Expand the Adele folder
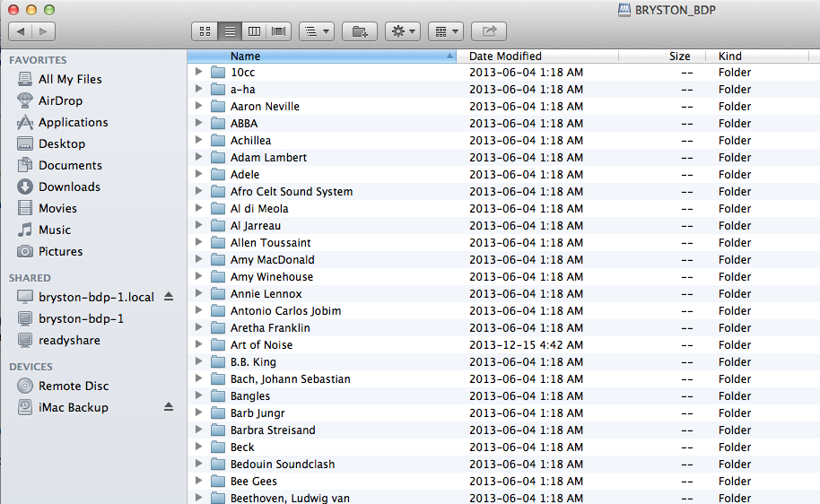Viewport: 820px width, 504px height. click(x=199, y=174)
